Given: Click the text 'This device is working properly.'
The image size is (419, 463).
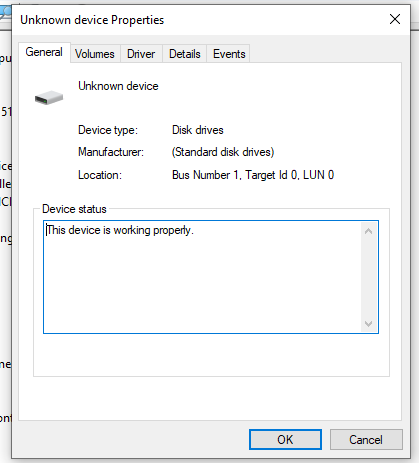Looking at the screenshot, I should click(x=120, y=230).
